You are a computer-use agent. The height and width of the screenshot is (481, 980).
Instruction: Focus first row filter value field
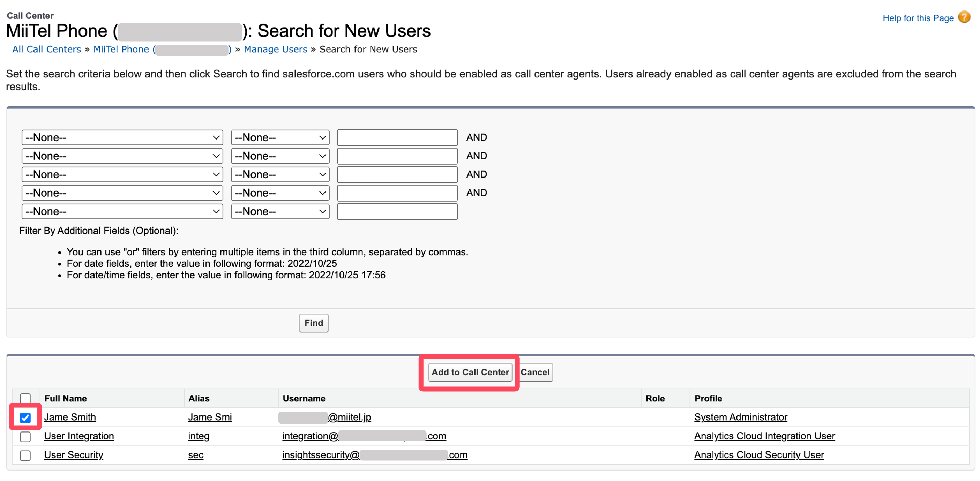pos(397,138)
